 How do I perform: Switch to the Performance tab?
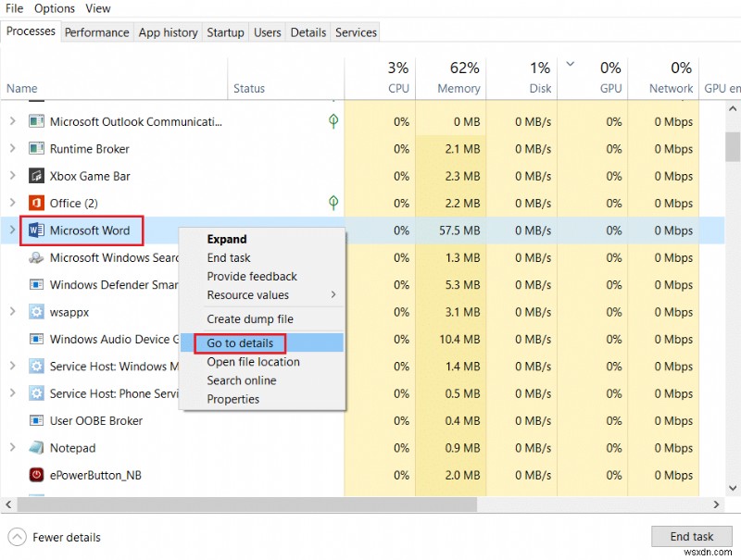(96, 32)
